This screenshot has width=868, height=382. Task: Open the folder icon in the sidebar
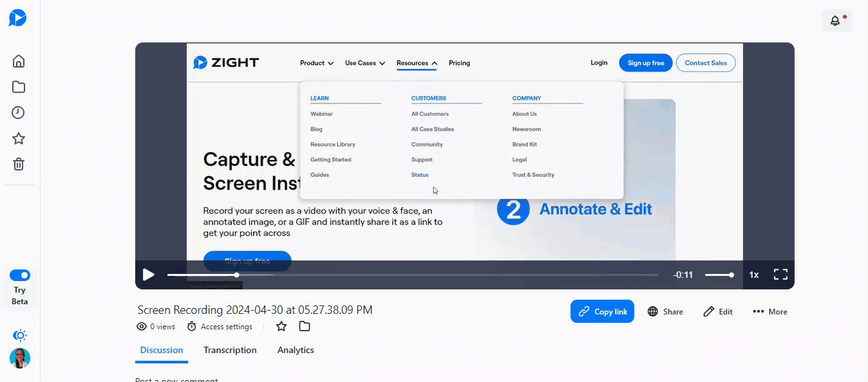coord(19,87)
